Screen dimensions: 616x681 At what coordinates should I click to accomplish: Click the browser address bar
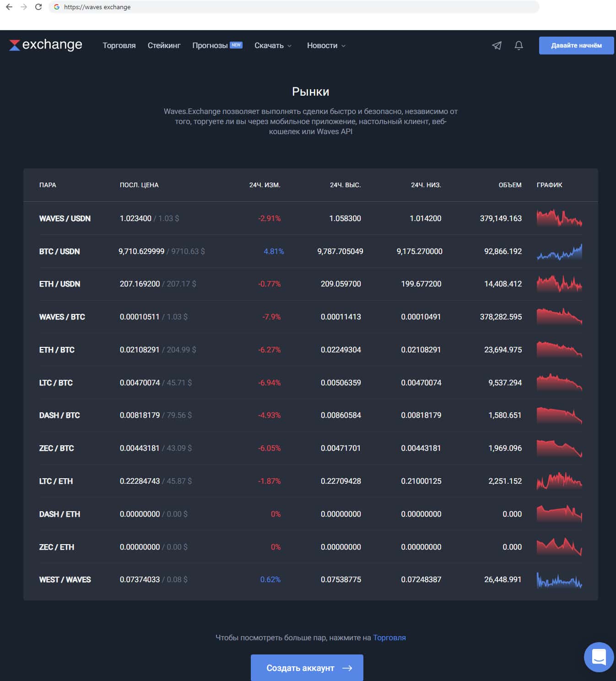294,7
